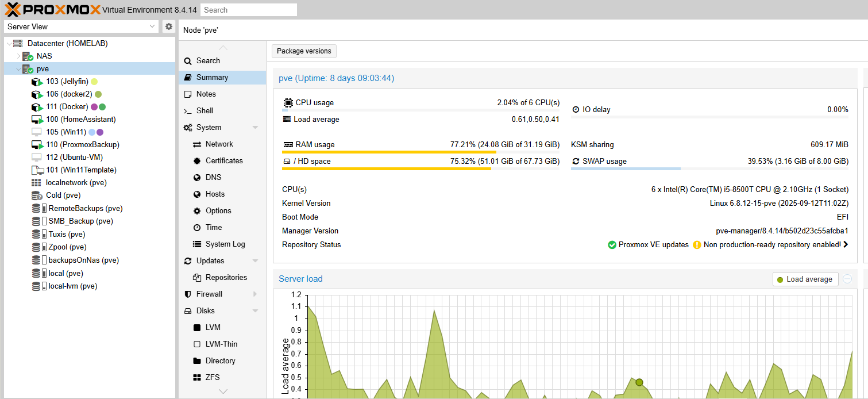Expand the NAS node in tree

(18, 56)
